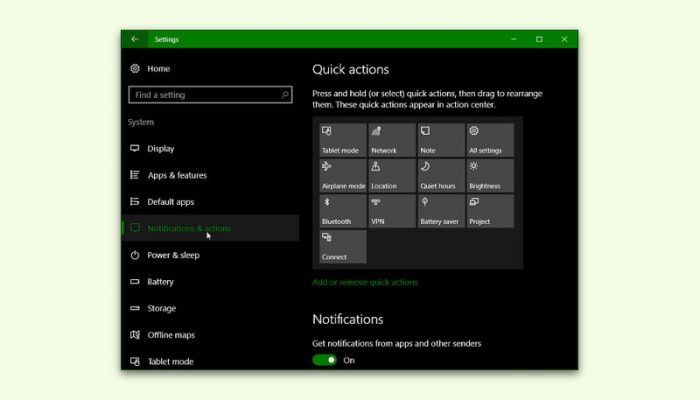Click the System category label

coord(141,122)
